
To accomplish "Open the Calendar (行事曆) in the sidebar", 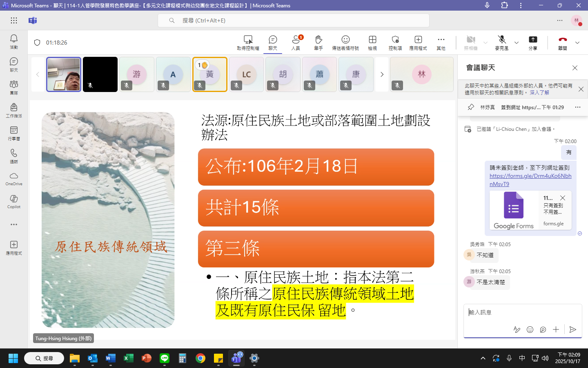I will pos(14,133).
